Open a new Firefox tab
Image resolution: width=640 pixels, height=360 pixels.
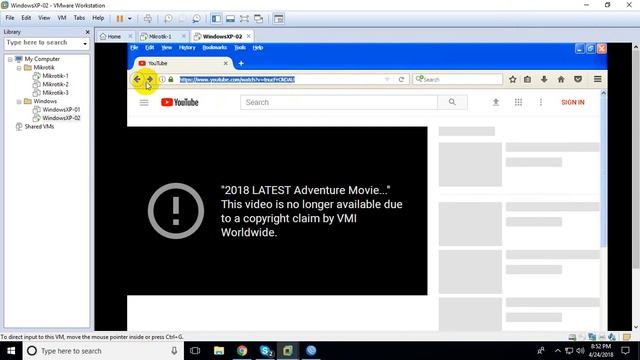point(241,63)
